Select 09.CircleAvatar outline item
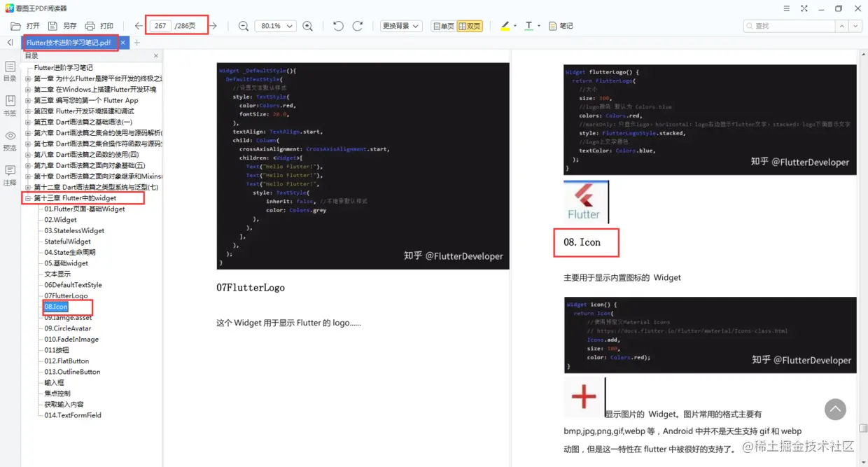This screenshot has height=467, width=868. pyautogui.click(x=68, y=328)
